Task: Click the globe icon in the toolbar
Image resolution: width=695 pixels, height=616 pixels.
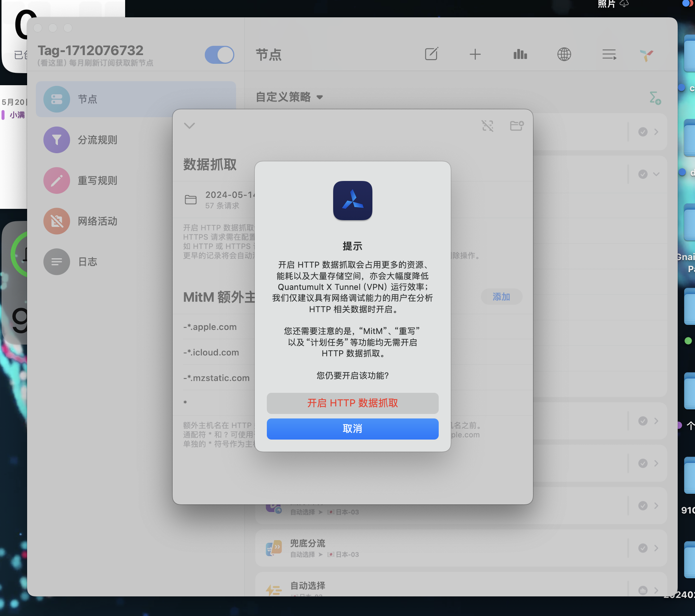Action: [564, 54]
